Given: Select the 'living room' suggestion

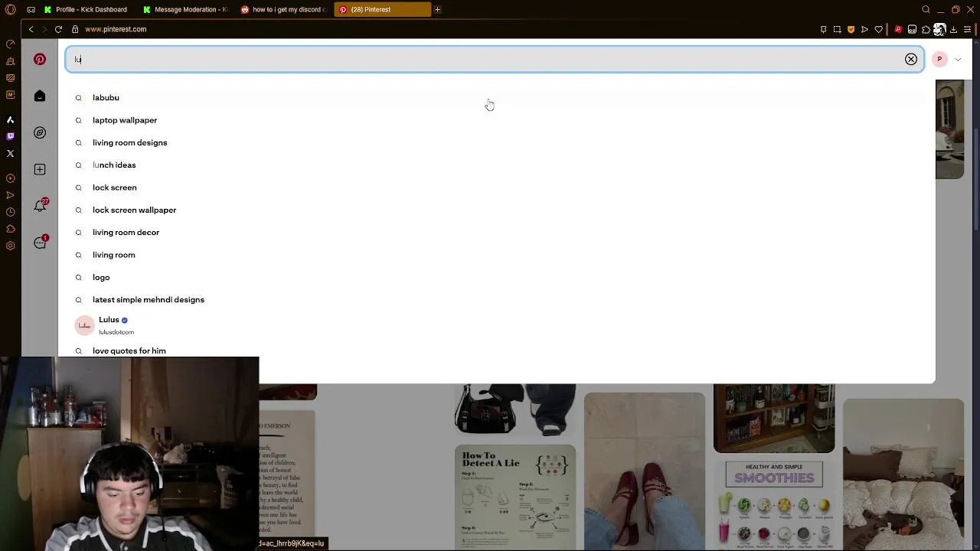Looking at the screenshot, I should [113, 255].
